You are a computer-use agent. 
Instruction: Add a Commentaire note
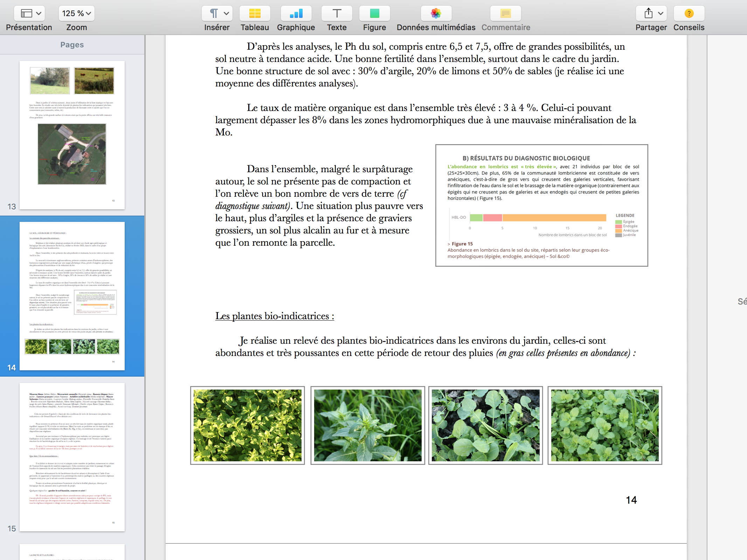505,14
